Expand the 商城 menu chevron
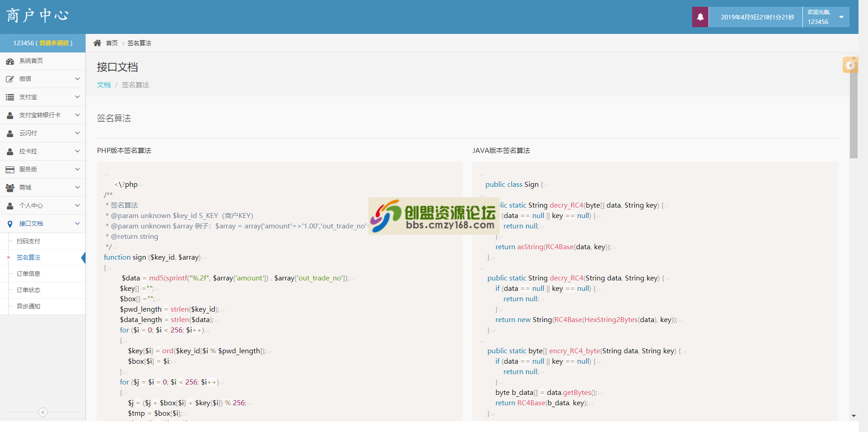868x432 pixels. 77,187
